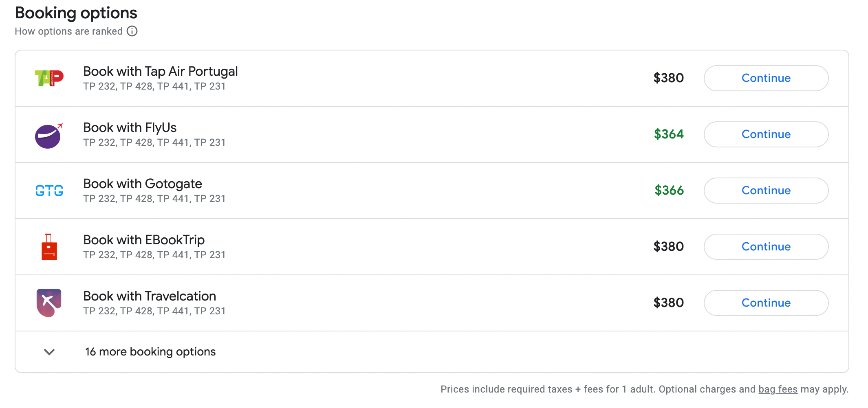The width and height of the screenshot is (868, 408).
Task: Click "How options are ranked" text
Action: pyautogui.click(x=68, y=31)
